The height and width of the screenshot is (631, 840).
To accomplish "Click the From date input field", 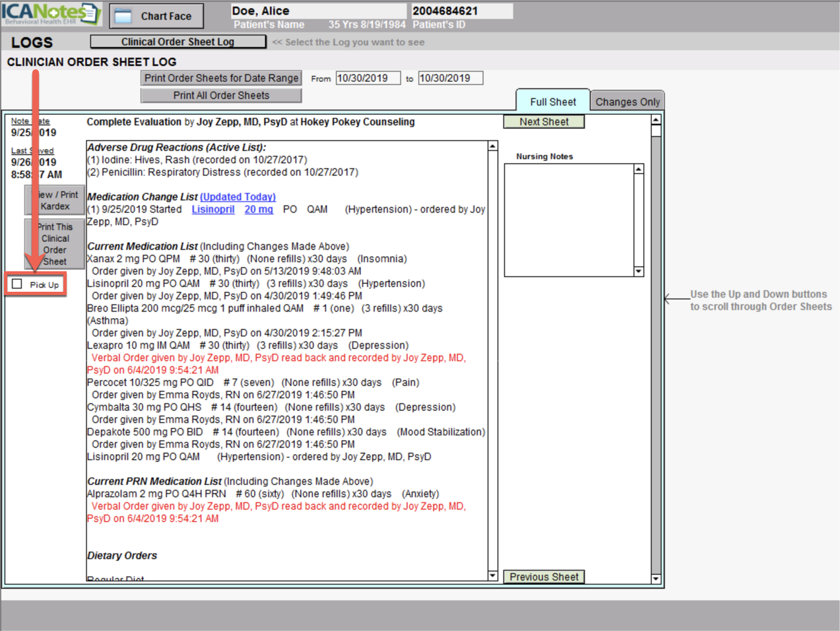I will coord(368,78).
